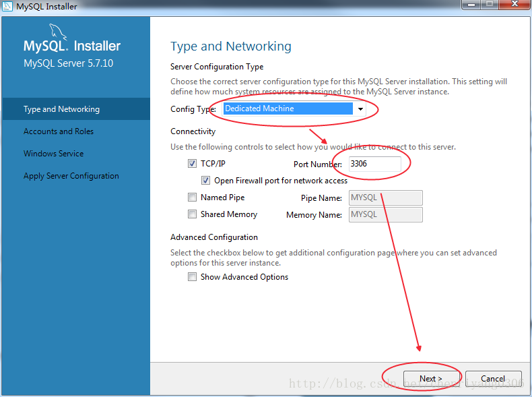The height and width of the screenshot is (397, 532).
Task: Click the 'Advanced Configuration' section label
Action: coord(214,237)
